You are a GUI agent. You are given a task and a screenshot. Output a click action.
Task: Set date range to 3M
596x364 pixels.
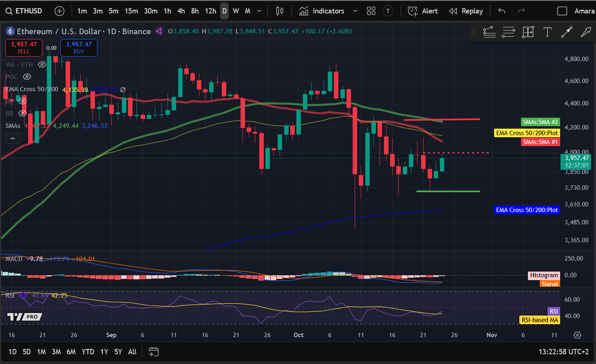(x=56, y=352)
